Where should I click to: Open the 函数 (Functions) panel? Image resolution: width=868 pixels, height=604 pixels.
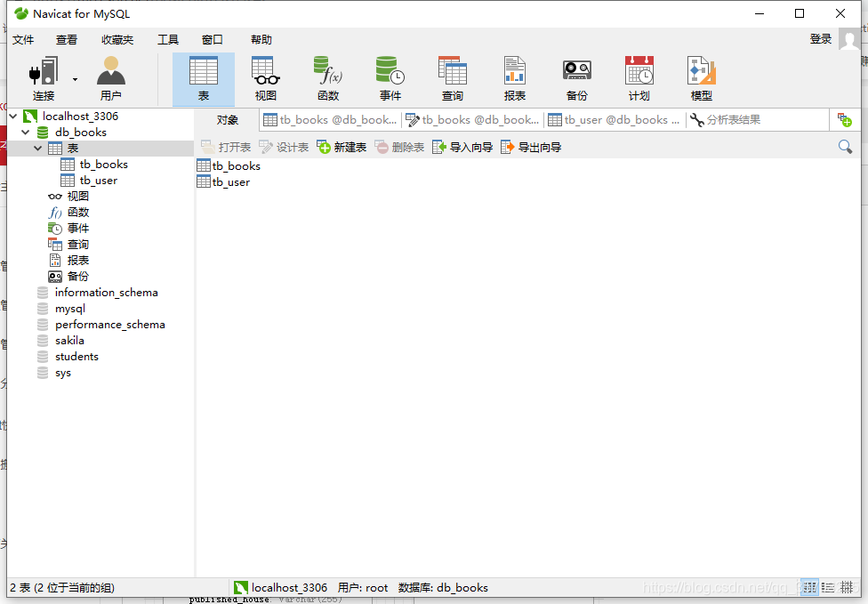point(327,77)
